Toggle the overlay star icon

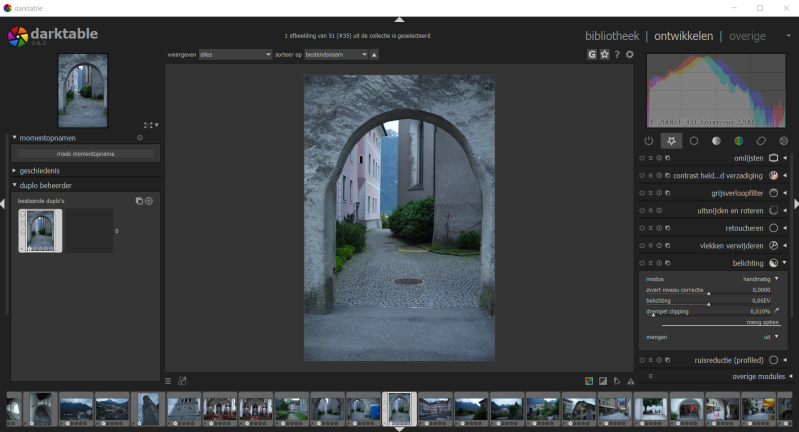click(604, 54)
